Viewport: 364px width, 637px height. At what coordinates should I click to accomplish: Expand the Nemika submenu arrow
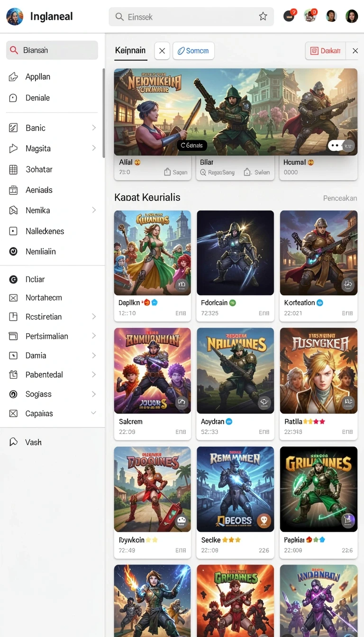94,210
